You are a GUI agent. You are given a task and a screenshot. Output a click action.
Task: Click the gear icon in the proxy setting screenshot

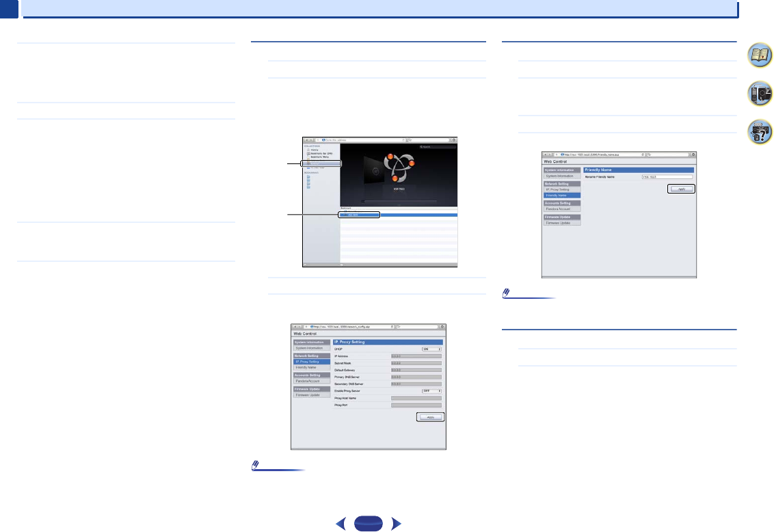pyautogui.click(x=442, y=327)
